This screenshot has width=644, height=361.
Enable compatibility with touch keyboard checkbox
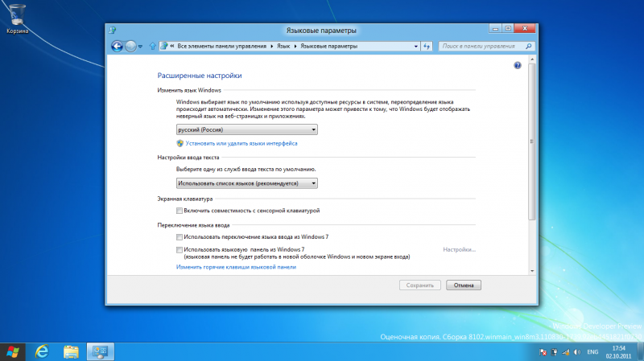(x=180, y=211)
